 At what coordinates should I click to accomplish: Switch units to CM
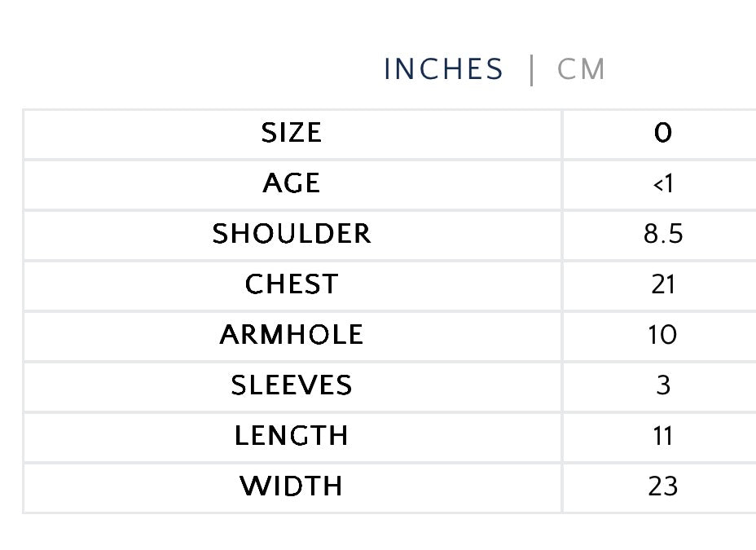click(581, 70)
